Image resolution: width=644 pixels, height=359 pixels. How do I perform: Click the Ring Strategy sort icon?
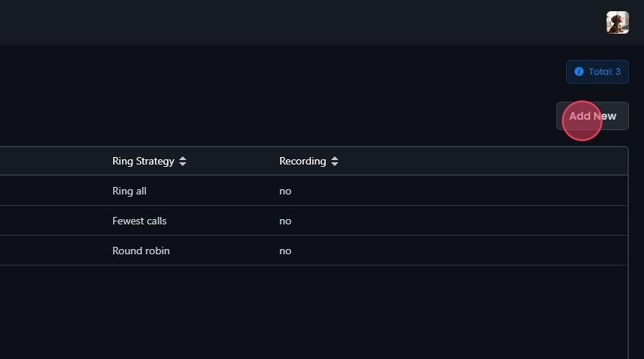pyautogui.click(x=183, y=161)
